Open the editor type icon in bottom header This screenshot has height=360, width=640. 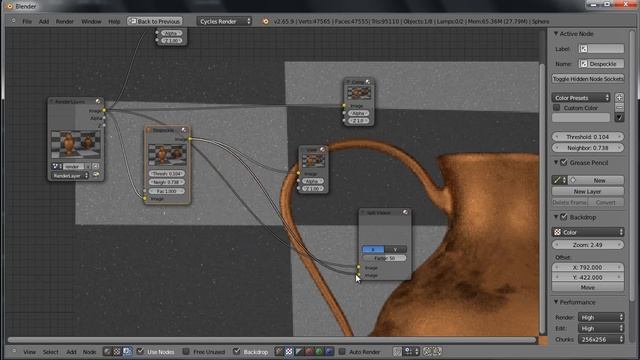point(13,351)
